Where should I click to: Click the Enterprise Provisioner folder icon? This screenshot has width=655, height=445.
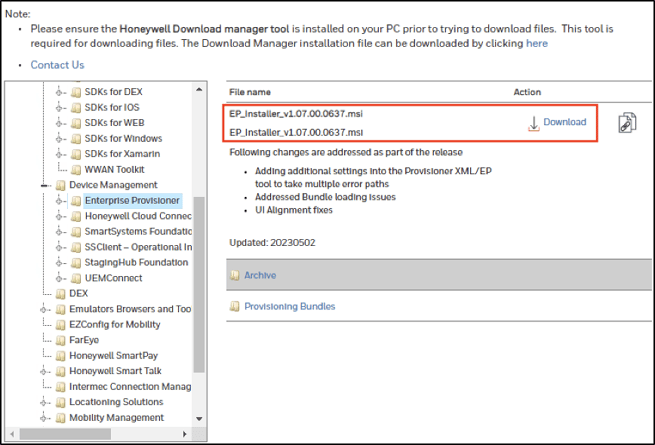[76, 201]
